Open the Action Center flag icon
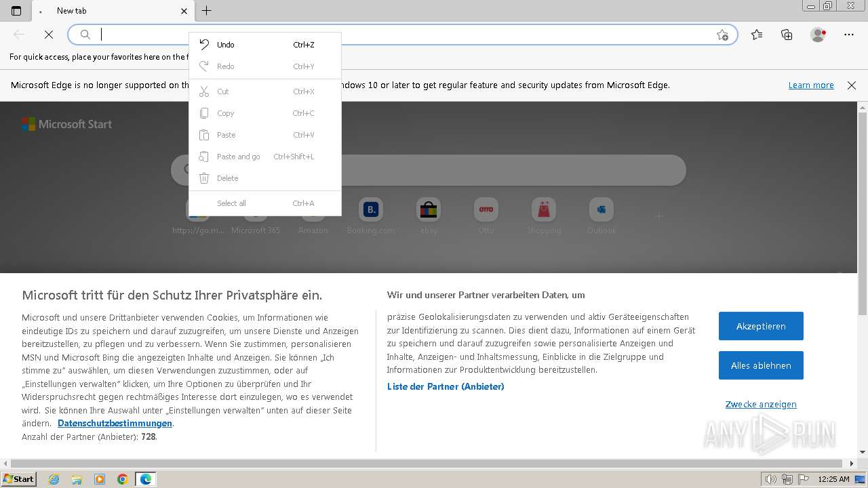This screenshot has height=488, width=868. (803, 479)
